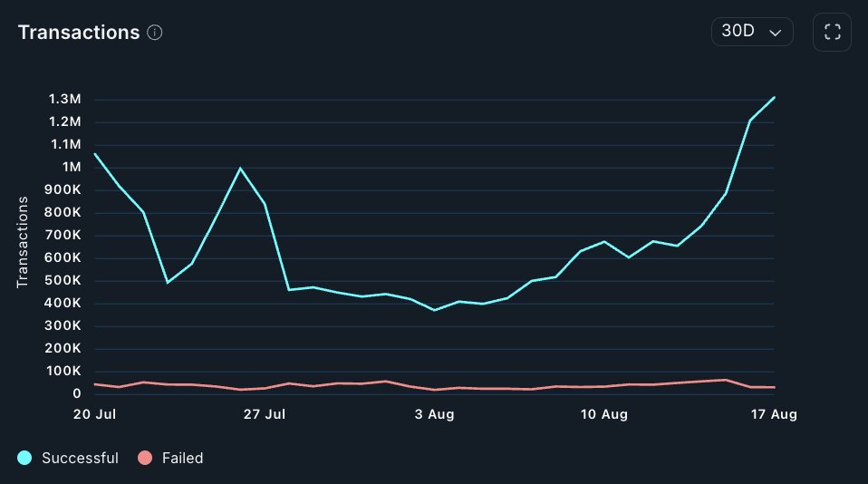The height and width of the screenshot is (484, 868).
Task: Click the cyan Successful legend circle
Action: pos(25,458)
